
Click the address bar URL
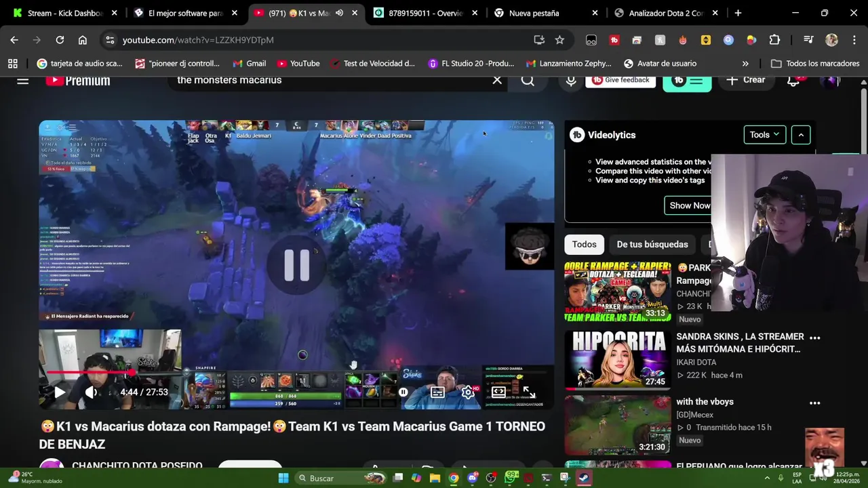pyautogui.click(x=198, y=40)
